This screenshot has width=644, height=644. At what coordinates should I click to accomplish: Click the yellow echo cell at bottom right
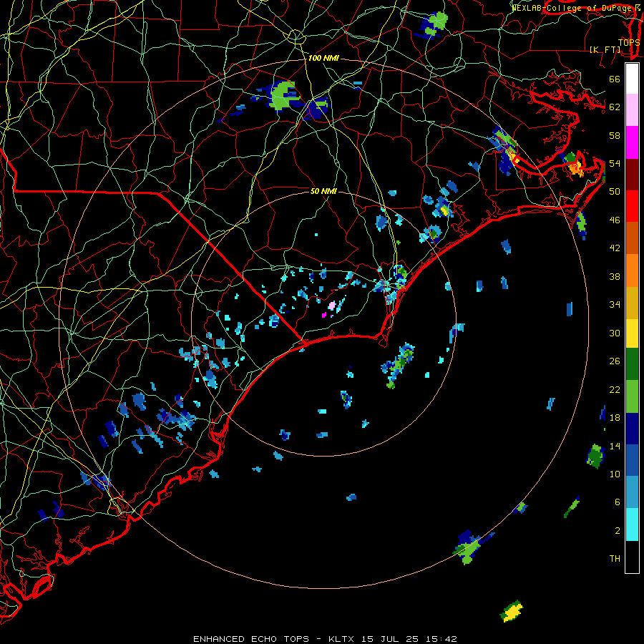coord(512,613)
